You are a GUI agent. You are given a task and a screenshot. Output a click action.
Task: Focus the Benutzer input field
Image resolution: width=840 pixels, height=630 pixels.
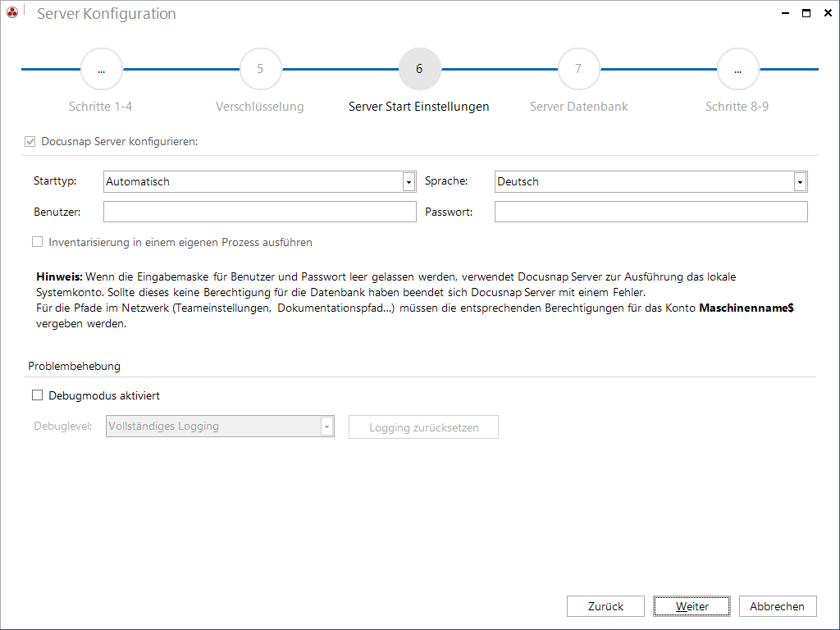pyautogui.click(x=260, y=212)
